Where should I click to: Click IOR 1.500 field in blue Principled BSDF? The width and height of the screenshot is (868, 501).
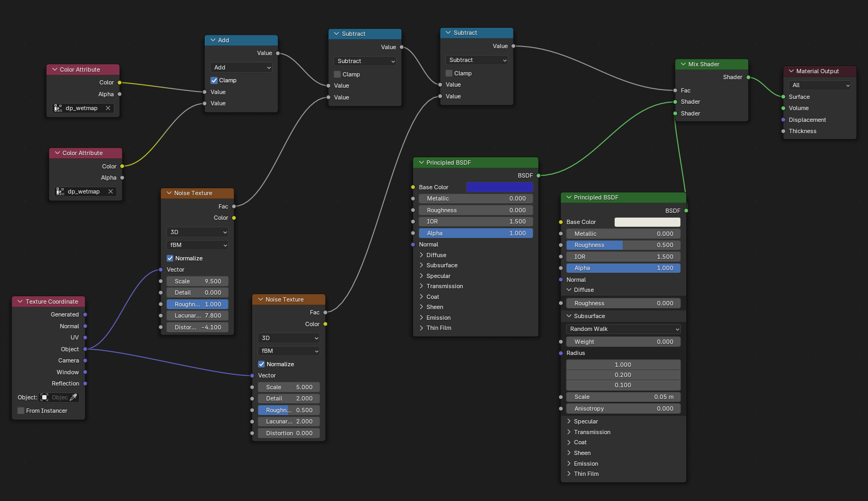476,221
